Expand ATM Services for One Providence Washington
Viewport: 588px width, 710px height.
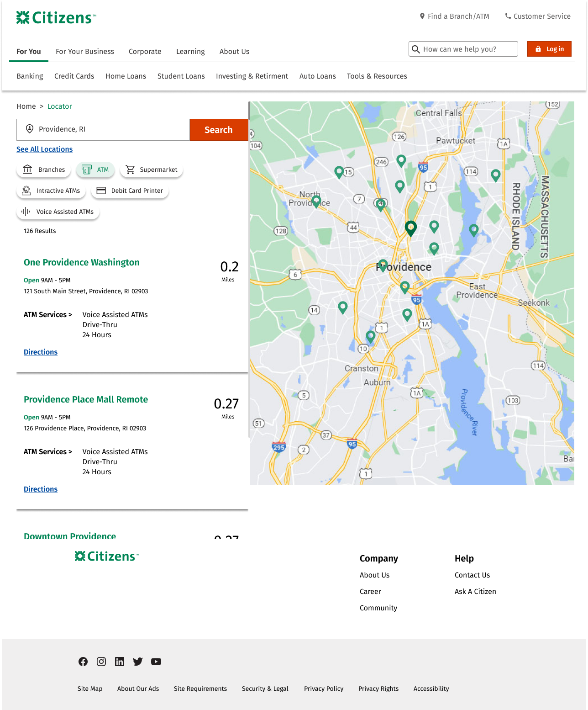(48, 315)
